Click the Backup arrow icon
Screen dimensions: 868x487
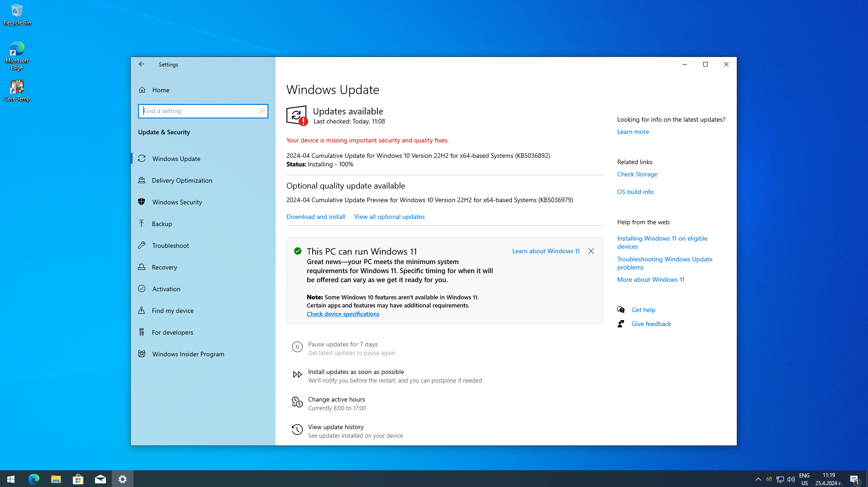[142, 224]
